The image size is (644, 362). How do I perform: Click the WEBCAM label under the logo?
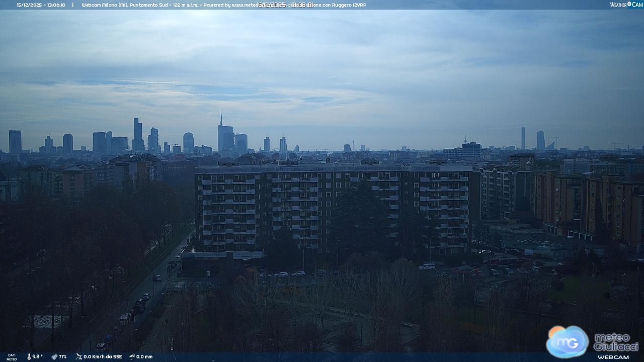(x=613, y=357)
